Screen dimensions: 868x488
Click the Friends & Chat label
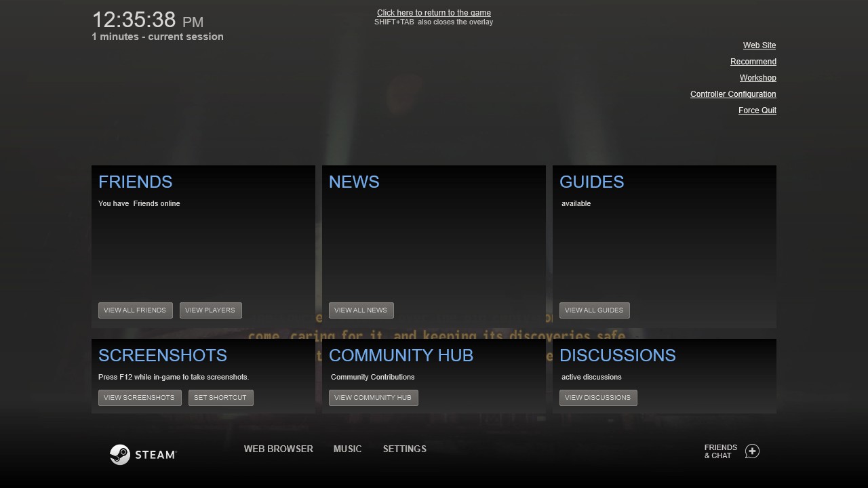point(721,451)
